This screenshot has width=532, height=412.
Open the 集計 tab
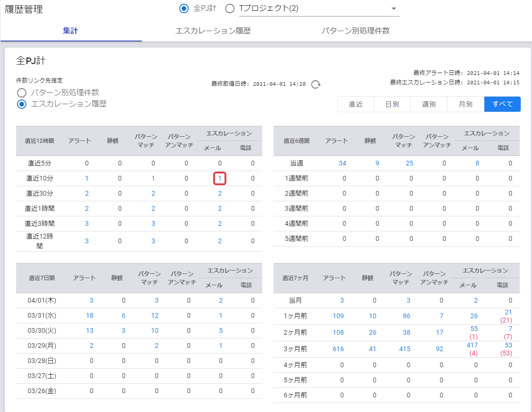(70, 31)
